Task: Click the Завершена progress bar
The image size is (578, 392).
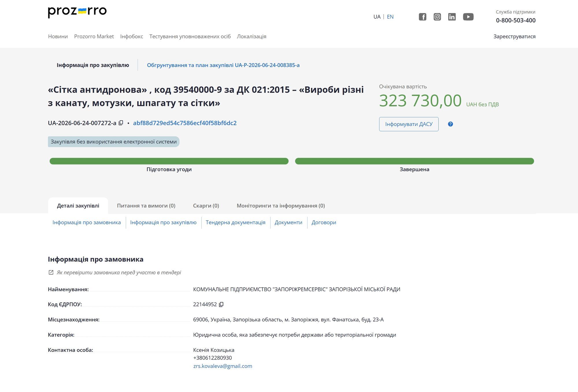Action: (x=414, y=161)
